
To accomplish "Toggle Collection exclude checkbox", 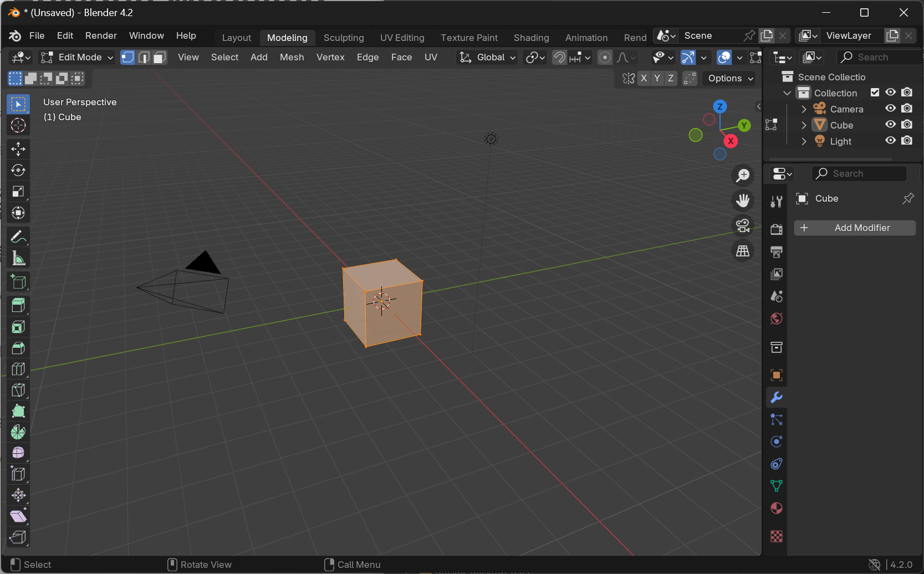I will [875, 93].
